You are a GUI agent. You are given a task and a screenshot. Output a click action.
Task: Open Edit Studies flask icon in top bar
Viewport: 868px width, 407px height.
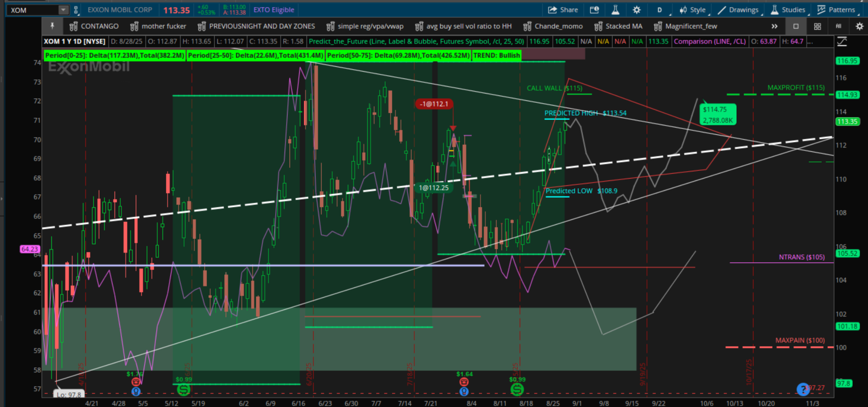coord(615,10)
